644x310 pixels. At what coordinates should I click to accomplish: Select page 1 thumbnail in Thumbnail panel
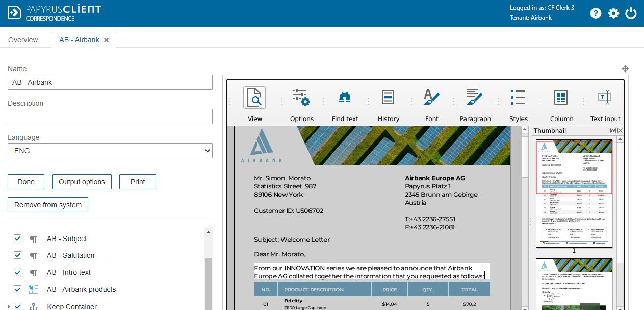(574, 193)
